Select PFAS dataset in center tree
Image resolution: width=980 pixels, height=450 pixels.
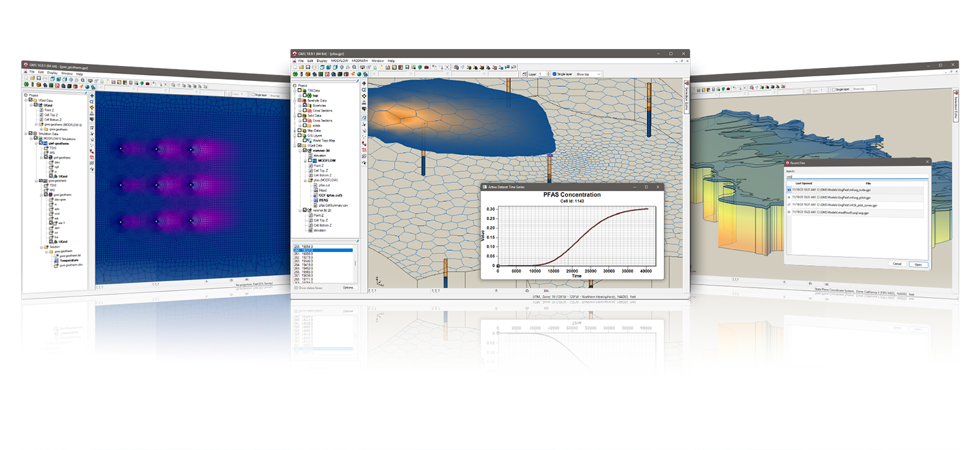323,201
